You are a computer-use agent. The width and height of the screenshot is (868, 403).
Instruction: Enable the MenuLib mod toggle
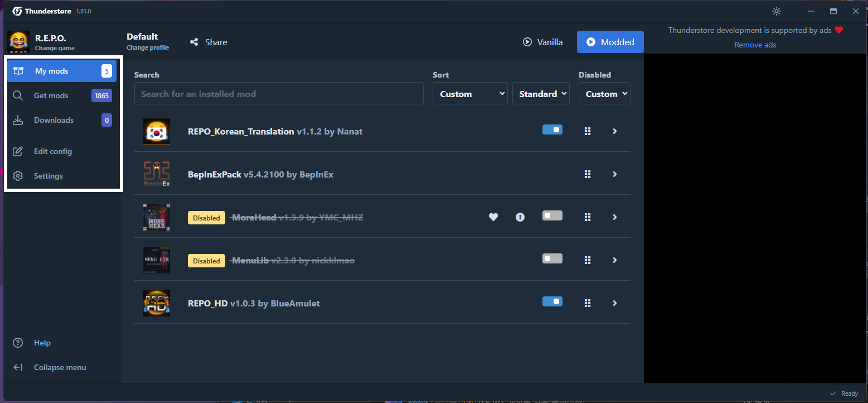click(x=552, y=258)
